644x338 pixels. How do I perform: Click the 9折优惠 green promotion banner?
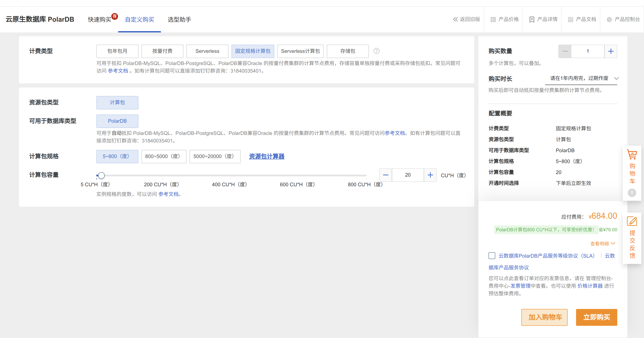pyautogui.click(x=546, y=230)
